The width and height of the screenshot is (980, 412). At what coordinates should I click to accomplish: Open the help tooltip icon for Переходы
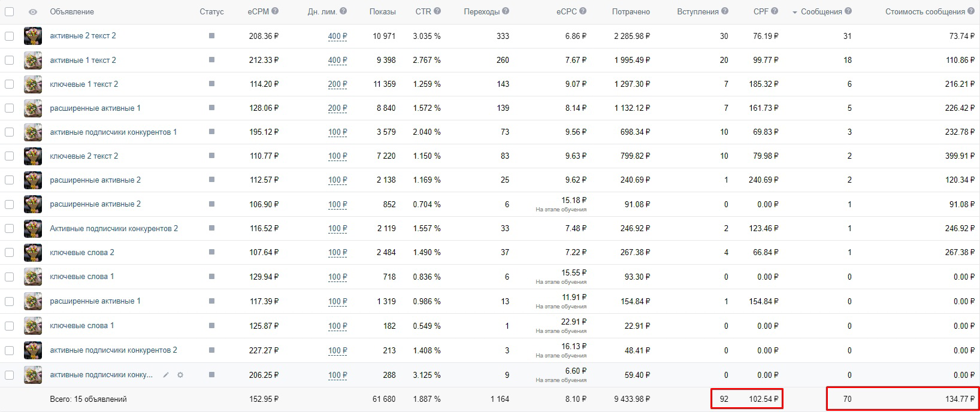point(506,11)
